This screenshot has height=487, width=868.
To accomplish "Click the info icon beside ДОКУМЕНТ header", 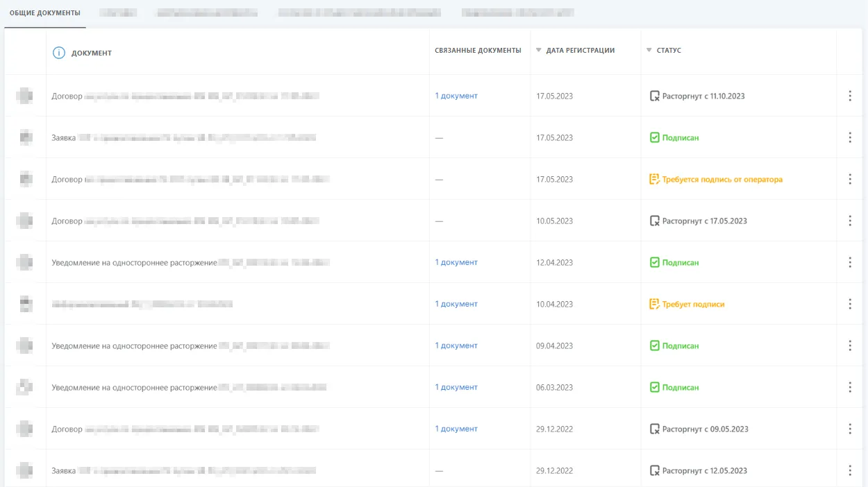I will (59, 53).
